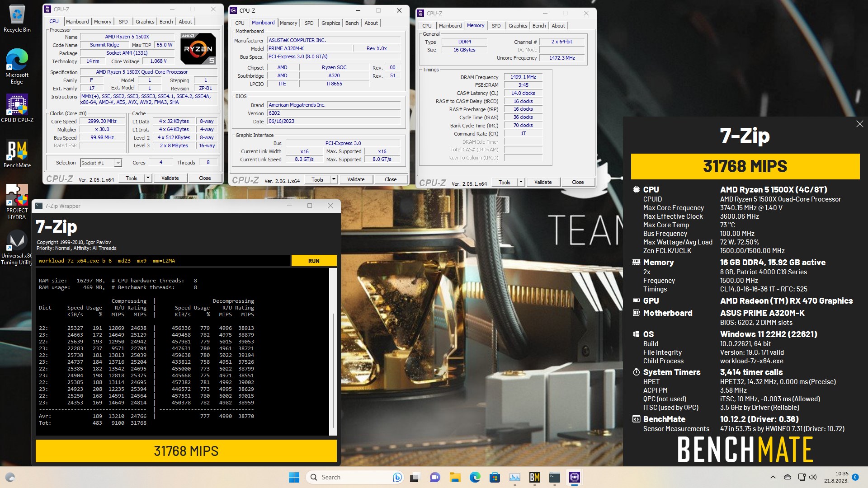The height and width of the screenshot is (488, 868).
Task: Open the performance monitor taskbar icon
Action: 514,477
